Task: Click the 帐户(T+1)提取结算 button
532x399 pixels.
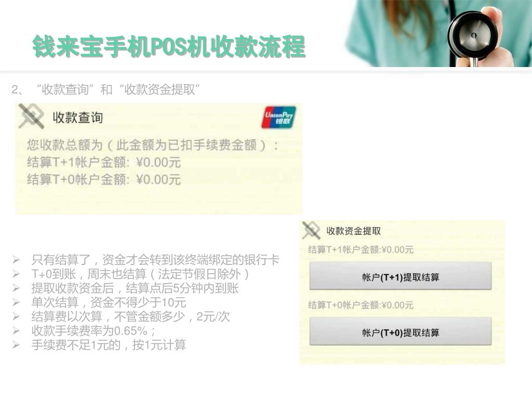Action: coord(401,276)
